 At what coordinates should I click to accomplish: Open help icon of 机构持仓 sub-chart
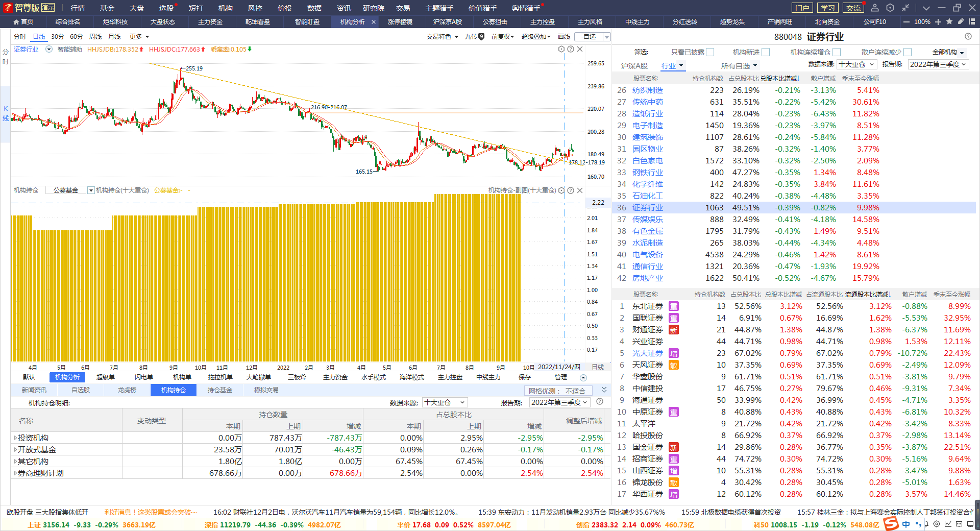(571, 190)
